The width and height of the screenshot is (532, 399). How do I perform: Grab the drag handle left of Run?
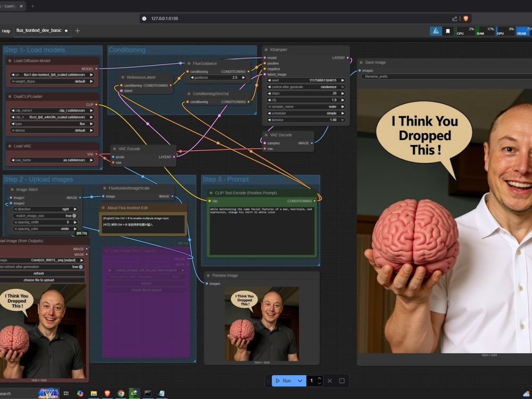[x=268, y=381]
